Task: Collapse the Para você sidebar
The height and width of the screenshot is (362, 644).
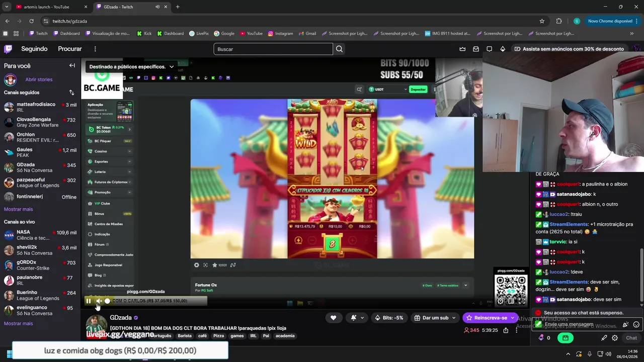Action: (x=72, y=65)
